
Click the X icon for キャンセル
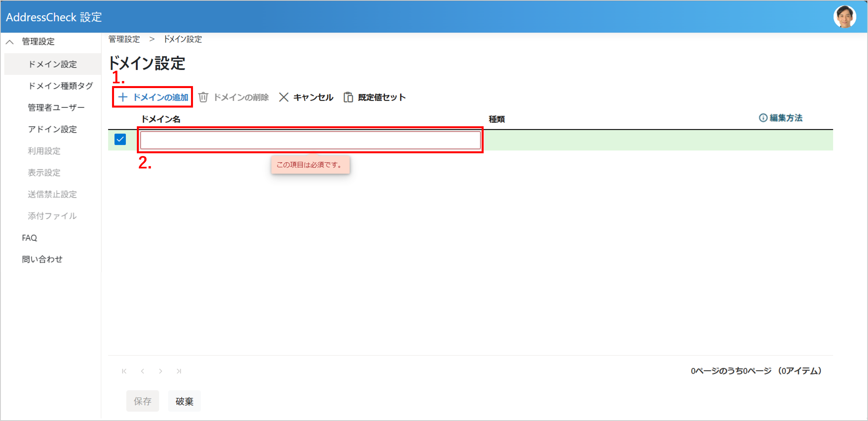[x=284, y=97]
